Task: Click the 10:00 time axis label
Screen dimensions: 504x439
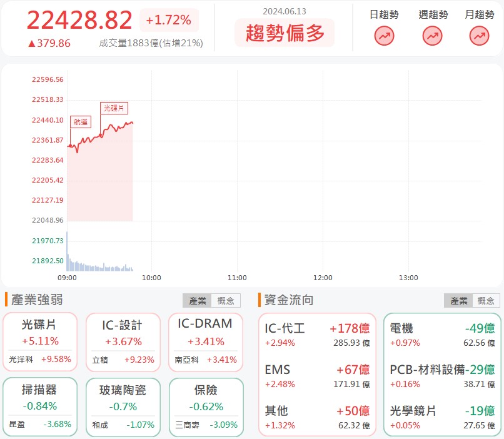Action: coord(151,278)
